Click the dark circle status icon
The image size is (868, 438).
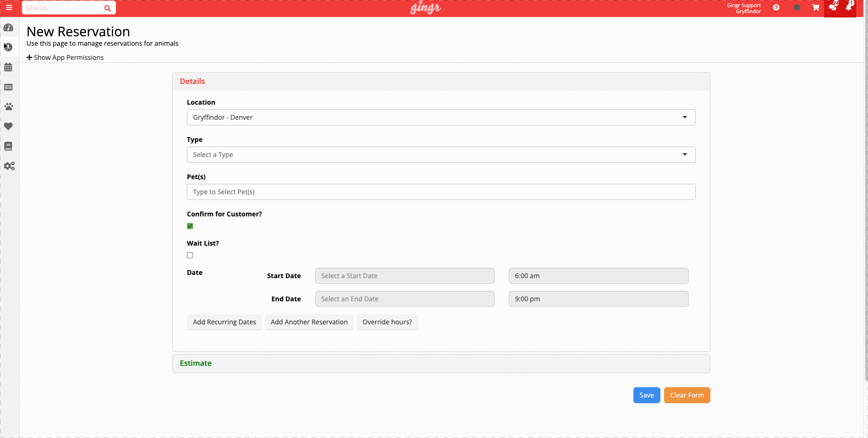pyautogui.click(x=797, y=8)
